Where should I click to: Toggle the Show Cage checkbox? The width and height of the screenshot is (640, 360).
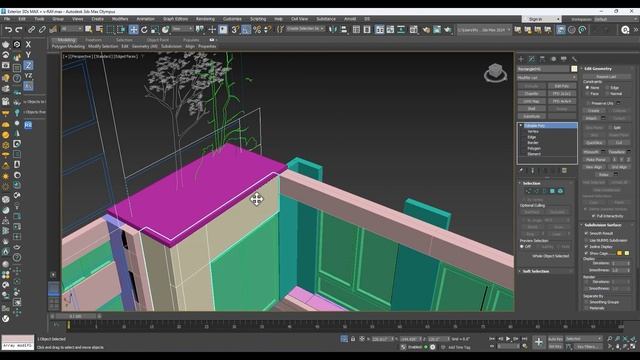point(587,253)
